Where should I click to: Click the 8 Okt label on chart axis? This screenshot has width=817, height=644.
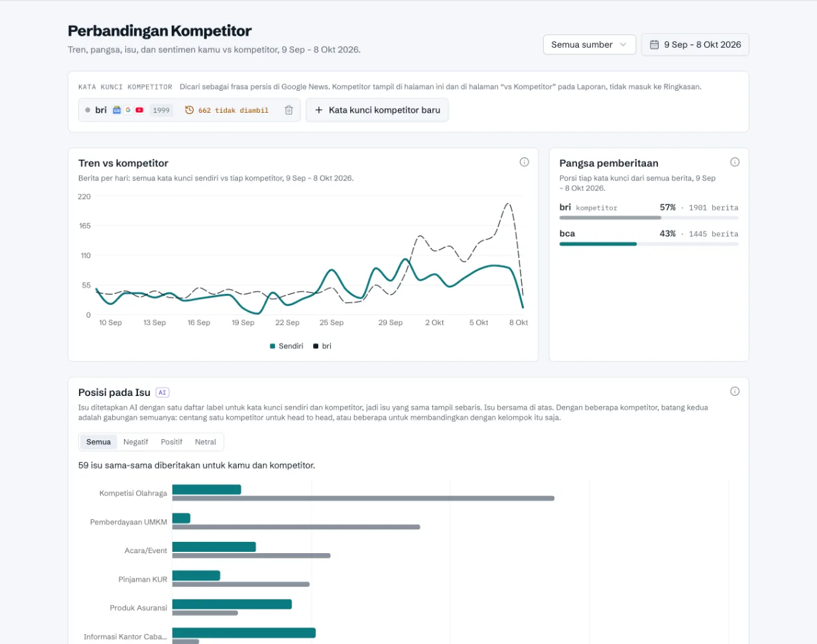click(518, 322)
